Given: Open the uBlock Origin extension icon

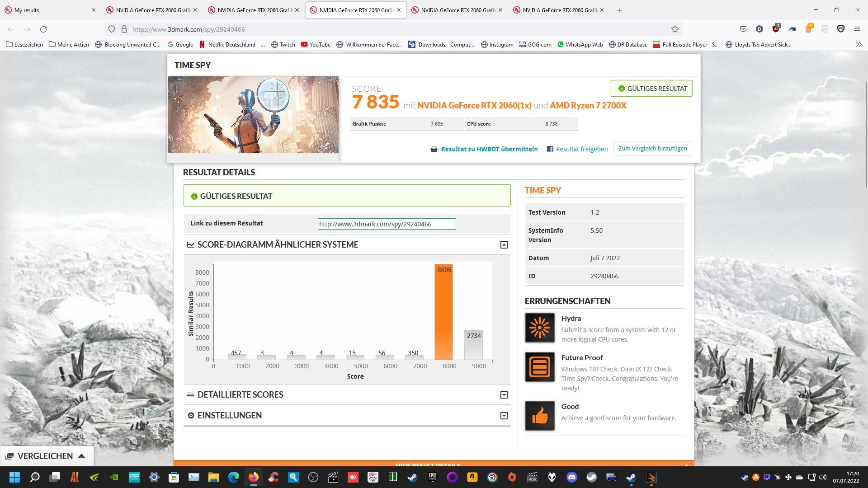Looking at the screenshot, I should click(x=776, y=28).
